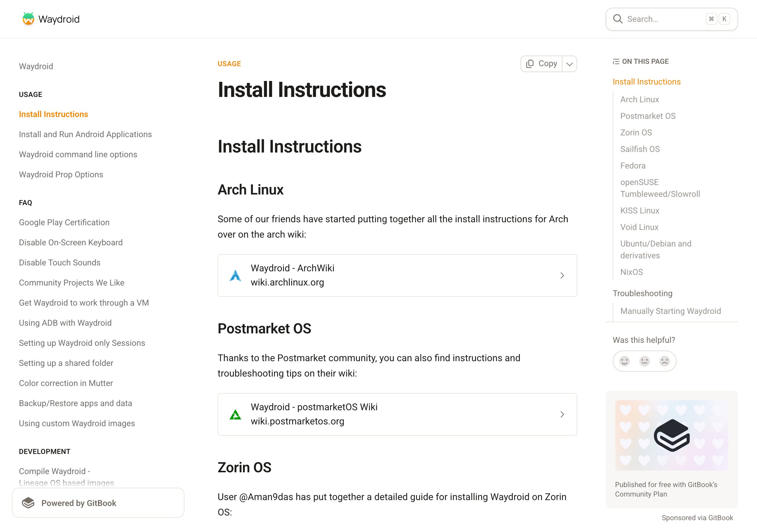Viewport: 757px width, 532px height.
Task: Open Backup/Restore apps and data page
Action: click(75, 403)
